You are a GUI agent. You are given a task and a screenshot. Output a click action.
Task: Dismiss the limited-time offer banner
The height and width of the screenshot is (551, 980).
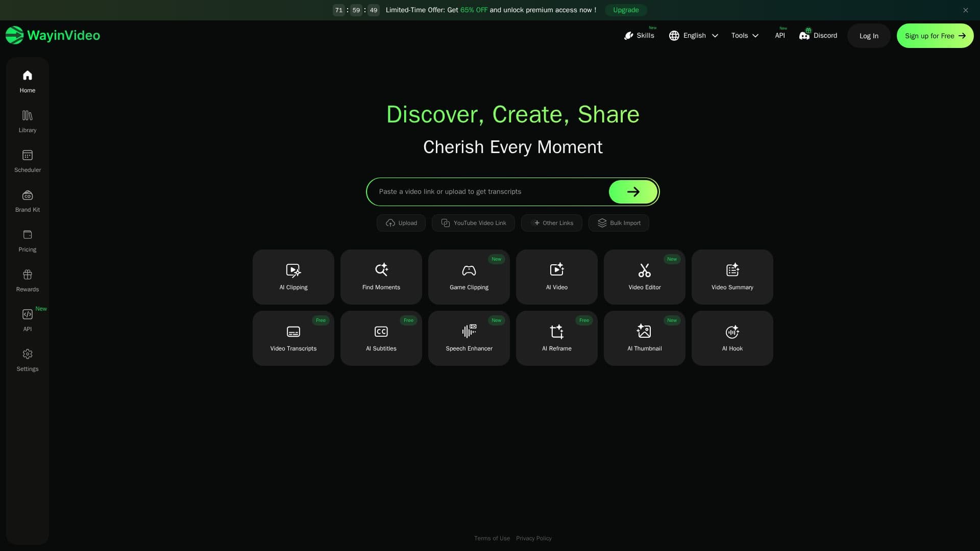[x=965, y=10]
